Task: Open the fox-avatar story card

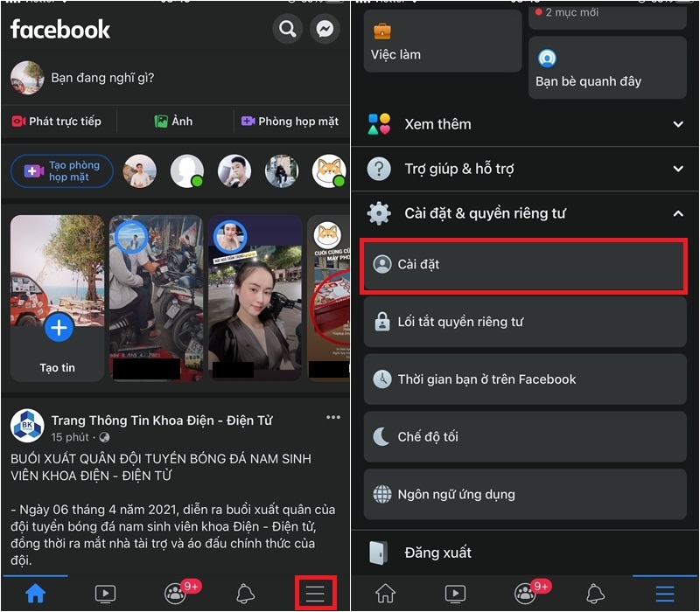Action: coord(329,298)
